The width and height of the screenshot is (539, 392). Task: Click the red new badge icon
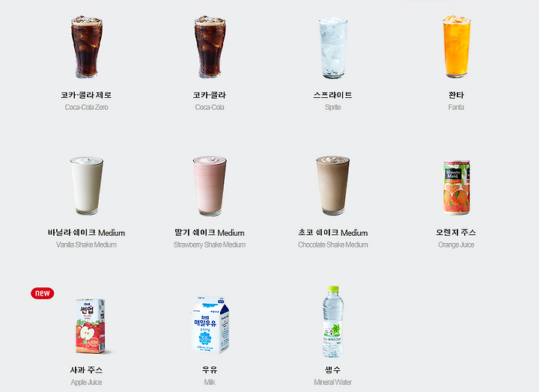[42, 293]
